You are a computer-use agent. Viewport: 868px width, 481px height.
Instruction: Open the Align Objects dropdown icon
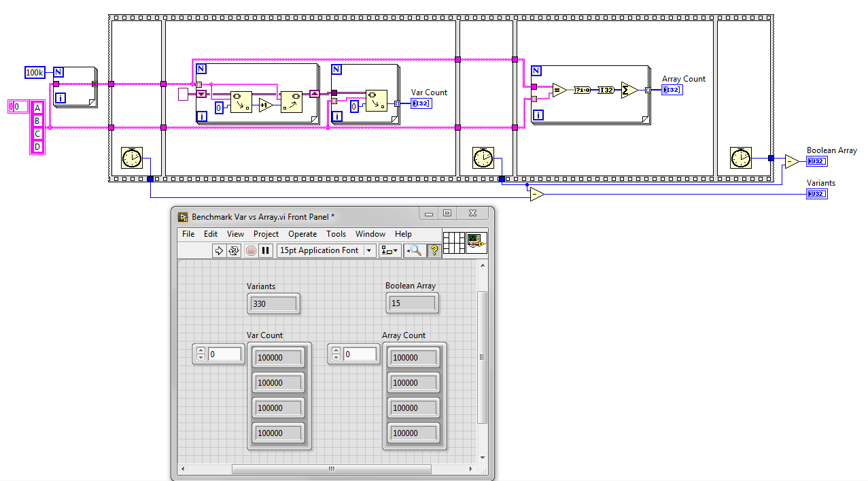point(389,250)
